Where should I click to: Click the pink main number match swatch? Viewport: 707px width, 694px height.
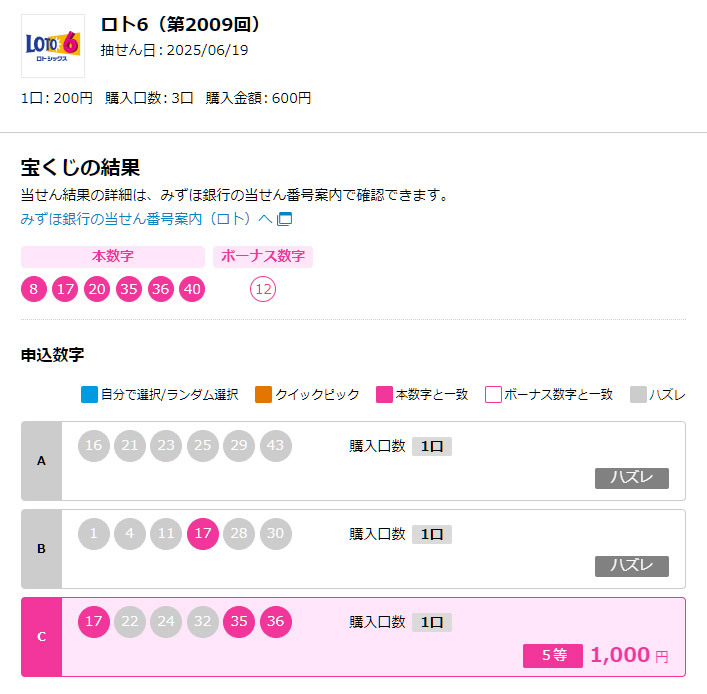pos(384,395)
